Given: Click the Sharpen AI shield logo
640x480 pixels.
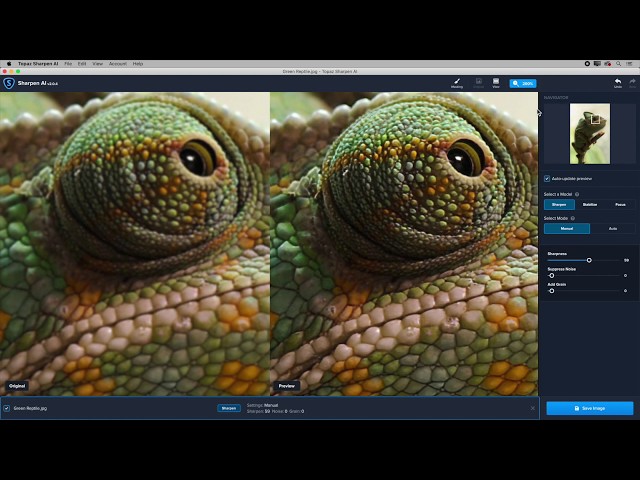Looking at the screenshot, I should pos(9,83).
